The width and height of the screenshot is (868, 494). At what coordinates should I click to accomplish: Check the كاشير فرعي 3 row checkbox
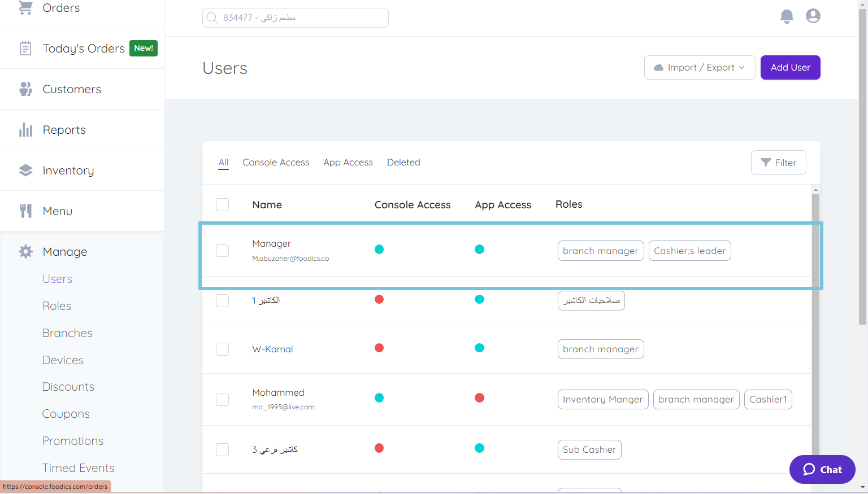tap(223, 449)
